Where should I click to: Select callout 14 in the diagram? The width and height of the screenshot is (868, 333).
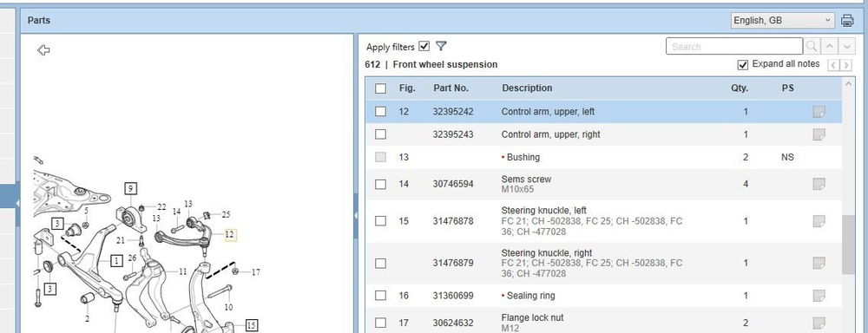(x=176, y=212)
